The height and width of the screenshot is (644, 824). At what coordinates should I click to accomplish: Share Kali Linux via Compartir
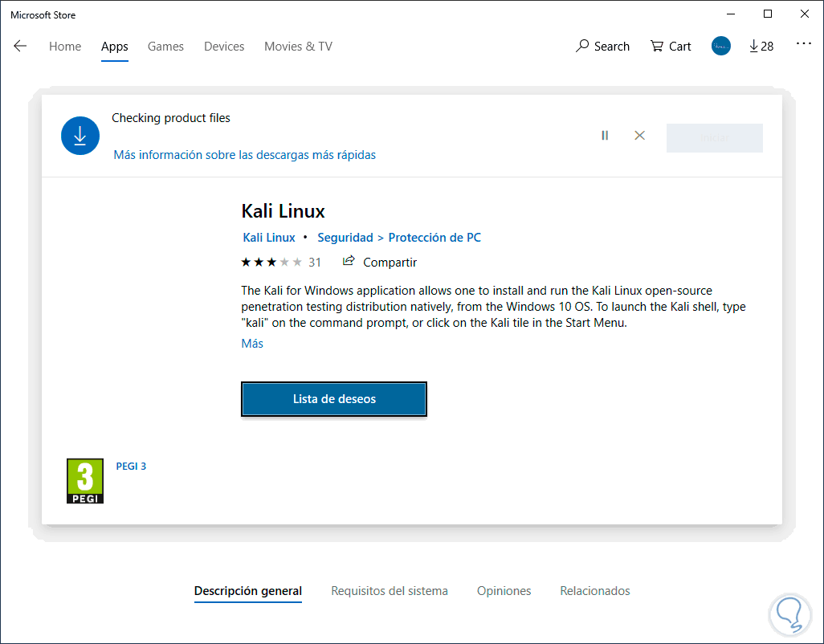(x=380, y=262)
